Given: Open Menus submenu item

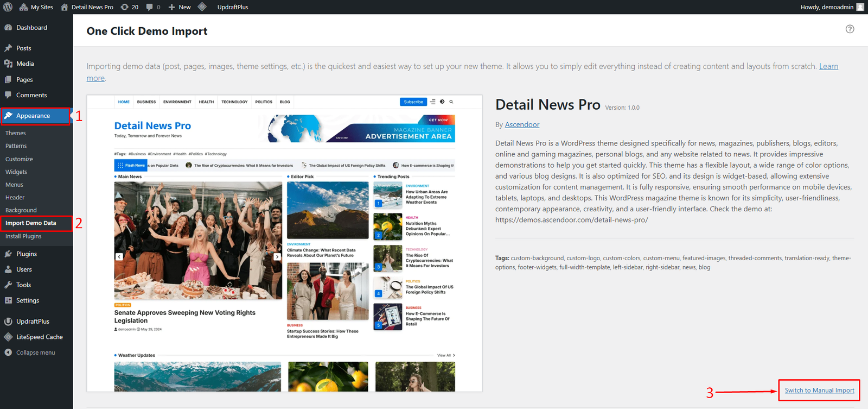Looking at the screenshot, I should [x=15, y=185].
